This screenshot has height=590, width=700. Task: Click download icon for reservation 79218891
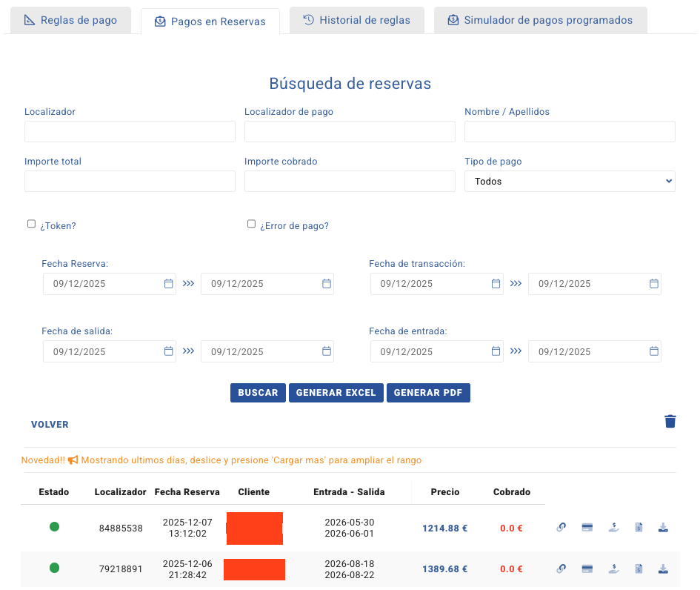coord(664,569)
